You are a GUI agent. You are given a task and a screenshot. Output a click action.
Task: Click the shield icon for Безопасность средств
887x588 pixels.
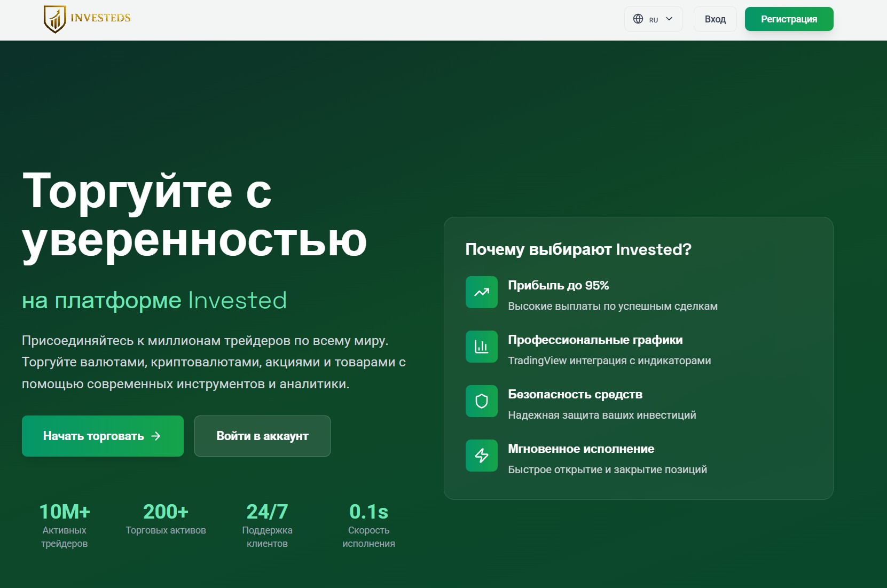pyautogui.click(x=481, y=401)
